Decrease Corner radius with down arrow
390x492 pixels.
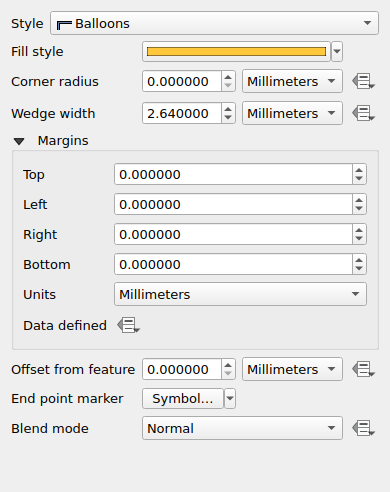228,86
